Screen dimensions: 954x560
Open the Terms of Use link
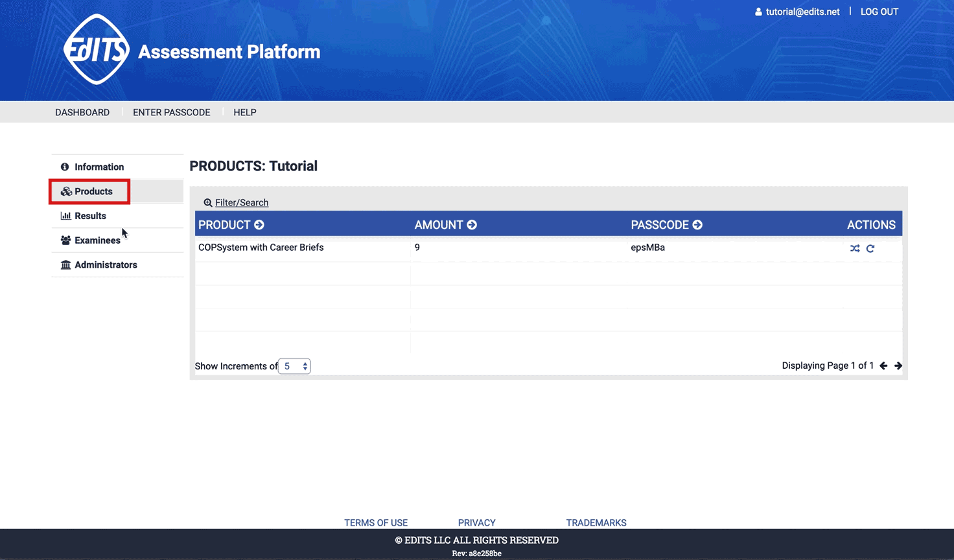pyautogui.click(x=376, y=522)
